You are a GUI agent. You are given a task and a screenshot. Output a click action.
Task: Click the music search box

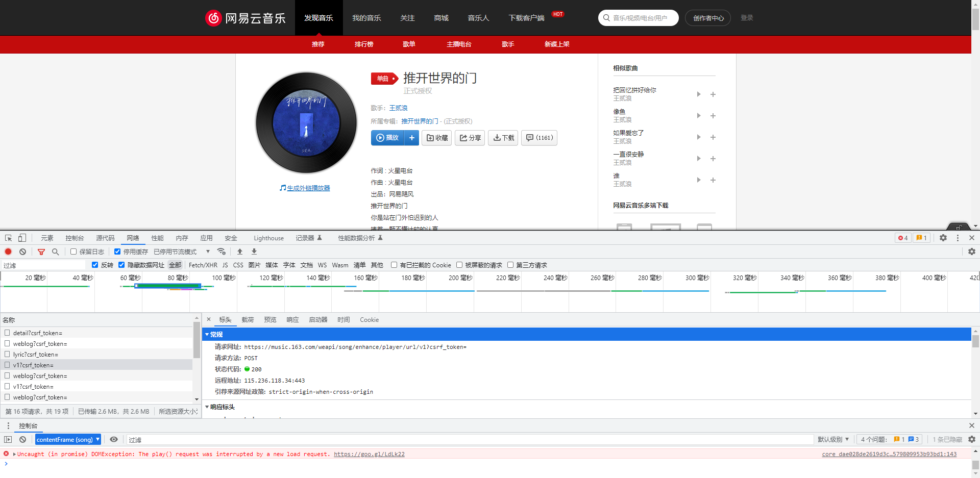(x=639, y=18)
